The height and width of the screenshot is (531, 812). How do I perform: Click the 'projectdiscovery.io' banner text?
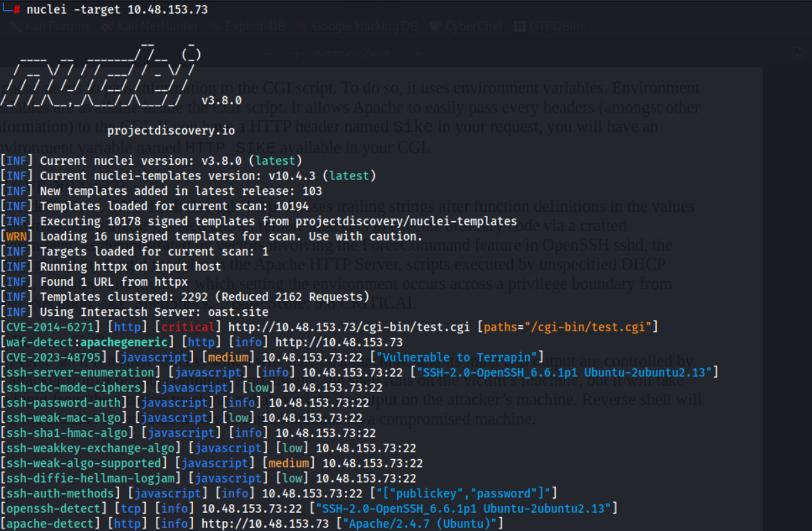(x=171, y=130)
